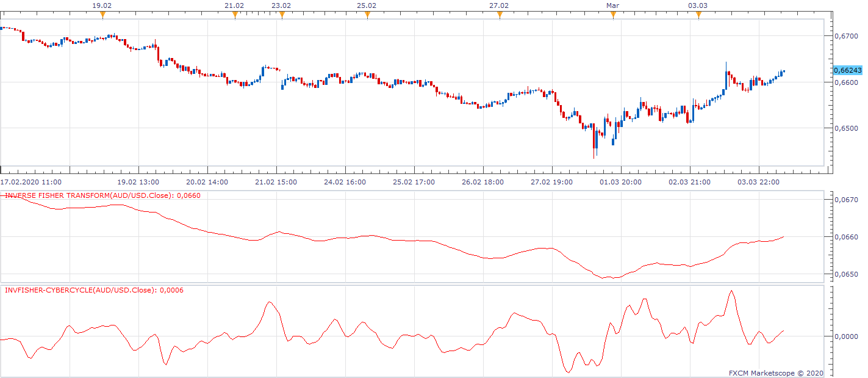
Task: Click the 19.02 13:00 time axis label
Action: click(138, 182)
